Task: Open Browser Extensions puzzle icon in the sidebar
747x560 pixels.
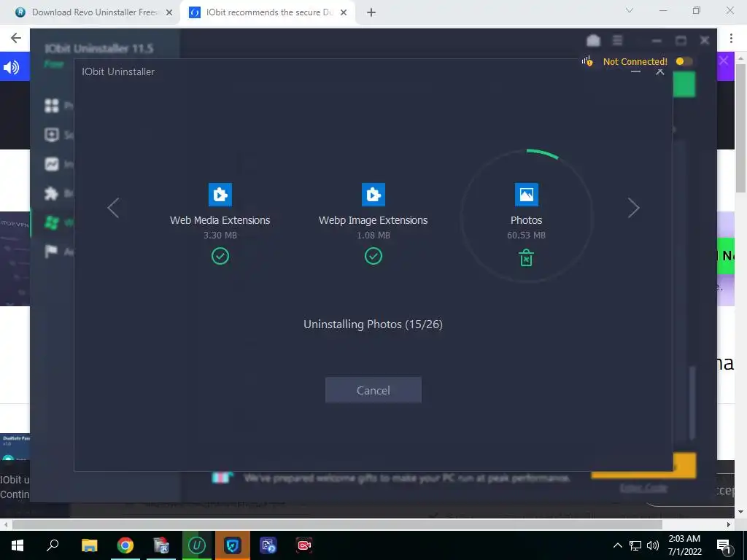Action: coord(52,193)
